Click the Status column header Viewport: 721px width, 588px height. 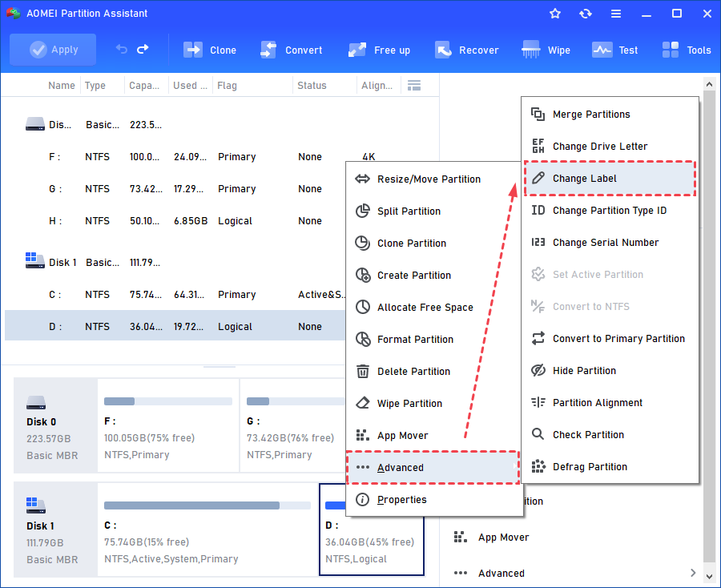312,86
